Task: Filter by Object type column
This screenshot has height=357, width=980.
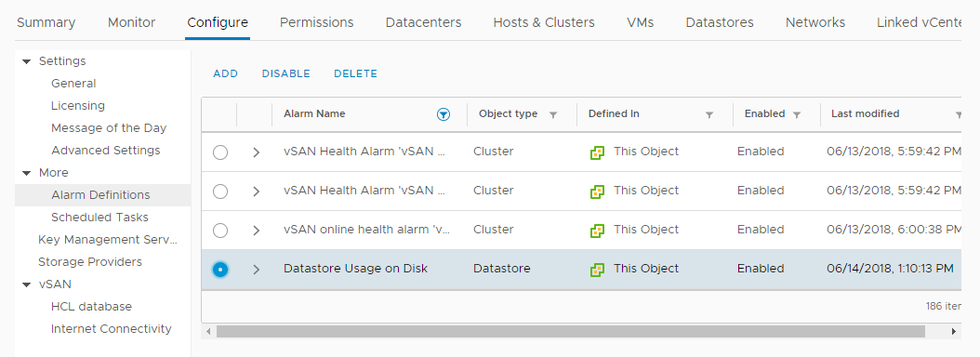Action: click(552, 115)
